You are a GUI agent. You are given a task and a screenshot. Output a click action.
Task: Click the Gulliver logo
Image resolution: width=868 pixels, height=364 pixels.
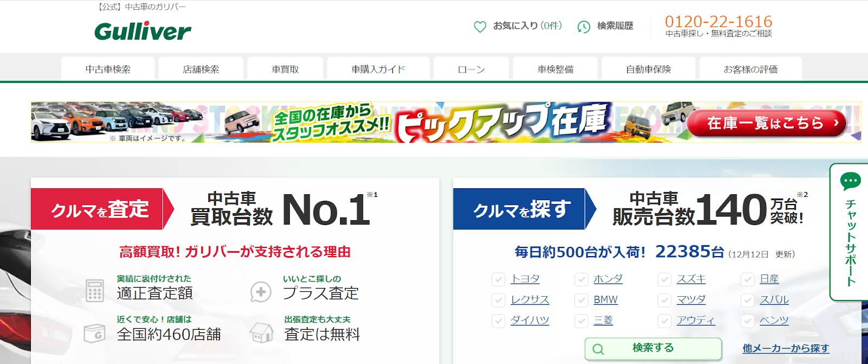click(x=143, y=31)
